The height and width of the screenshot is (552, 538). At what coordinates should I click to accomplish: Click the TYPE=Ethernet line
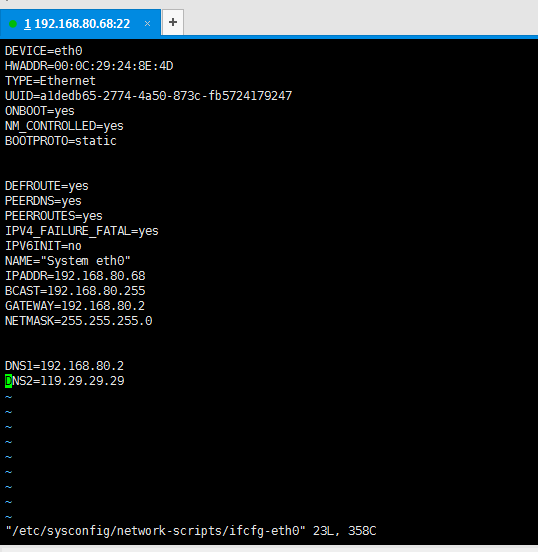50,81
